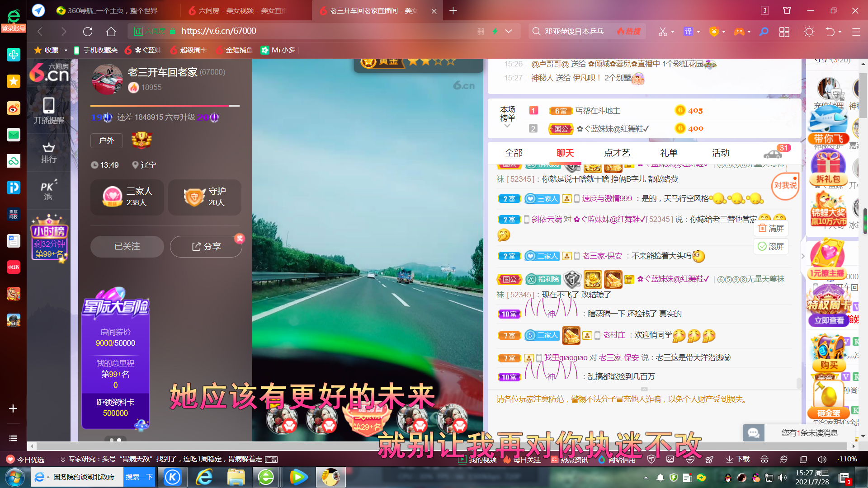
Task: Open the PK pool icon
Action: [48, 190]
